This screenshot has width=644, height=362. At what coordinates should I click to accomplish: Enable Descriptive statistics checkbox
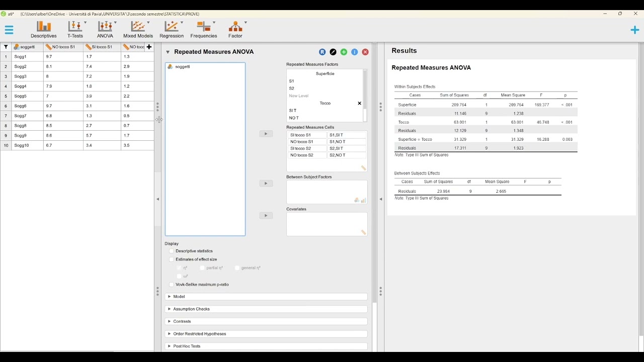click(172, 251)
